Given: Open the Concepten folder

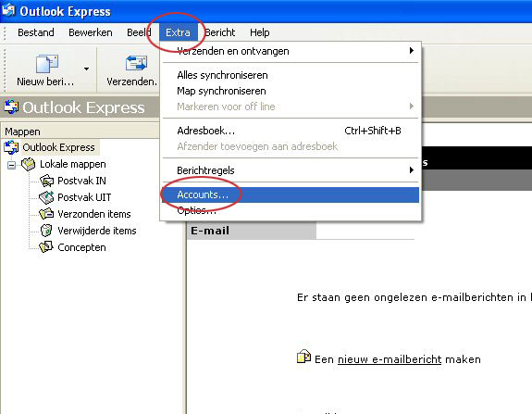Looking at the screenshot, I should pos(81,247).
